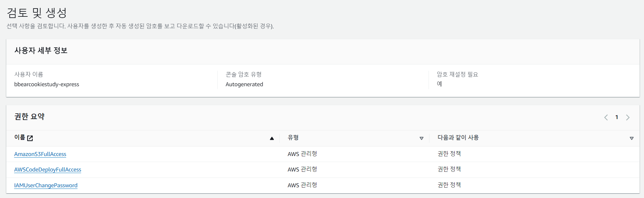
Task: Click the sort arrow in 유형 column
Action: [422, 138]
